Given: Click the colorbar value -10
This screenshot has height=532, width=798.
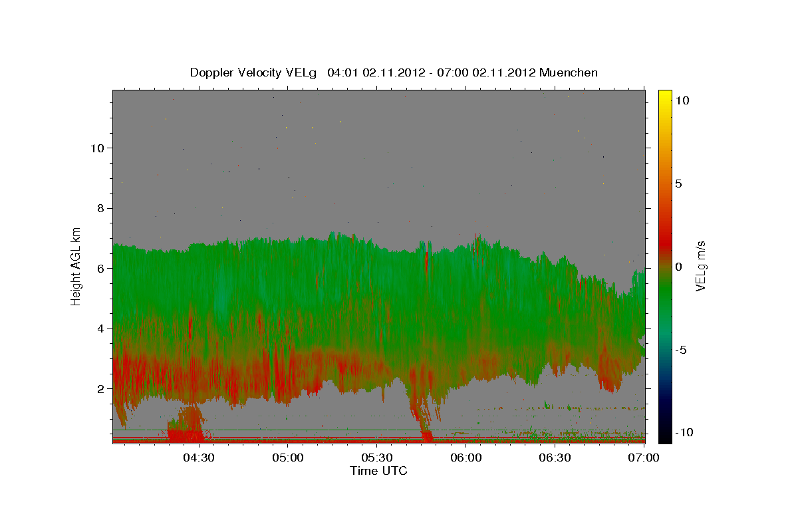Looking at the screenshot, I should coord(684,433).
